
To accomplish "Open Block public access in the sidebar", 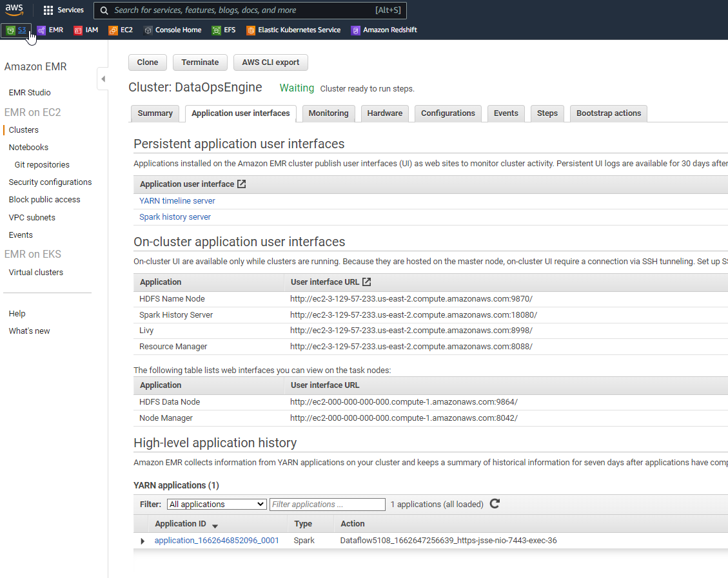I will (x=44, y=200).
